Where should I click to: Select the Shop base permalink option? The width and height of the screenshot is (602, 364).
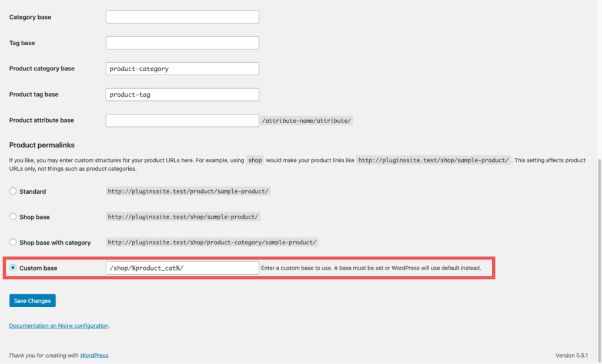point(12,217)
